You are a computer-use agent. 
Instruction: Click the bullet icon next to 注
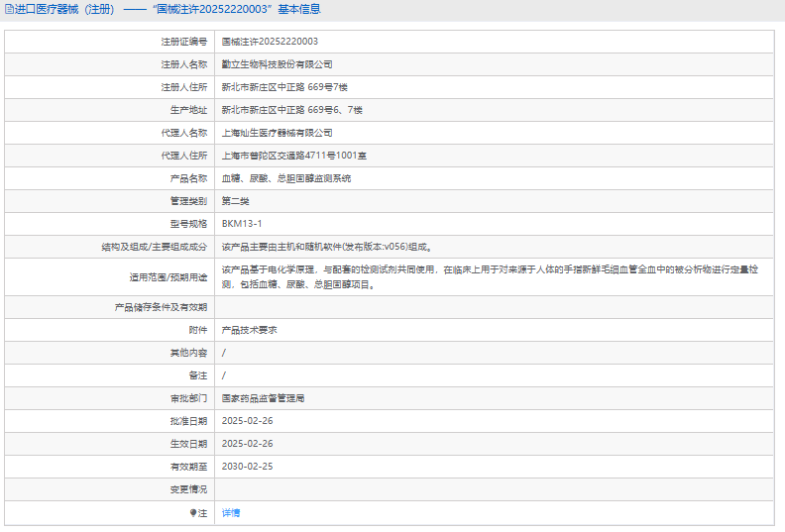(x=194, y=513)
